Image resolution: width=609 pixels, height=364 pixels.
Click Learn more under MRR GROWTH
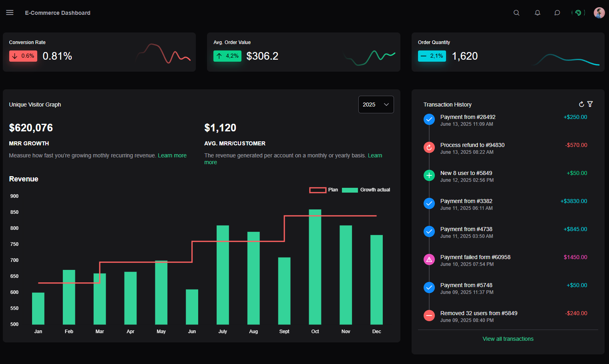(x=172, y=155)
